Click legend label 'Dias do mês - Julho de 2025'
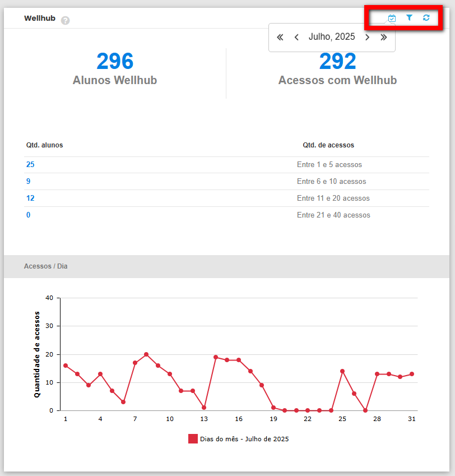Image resolution: width=455 pixels, height=476 pixels. pos(244,439)
